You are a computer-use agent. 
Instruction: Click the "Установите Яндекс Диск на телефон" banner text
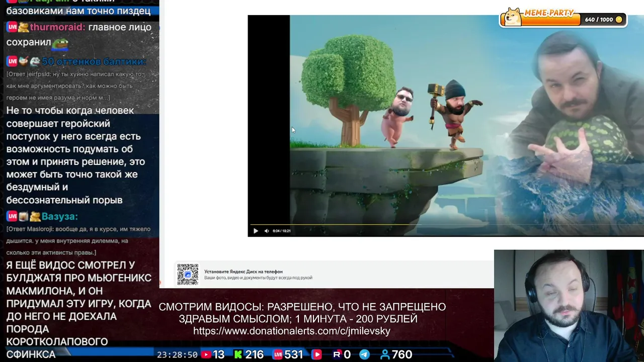[244, 271]
